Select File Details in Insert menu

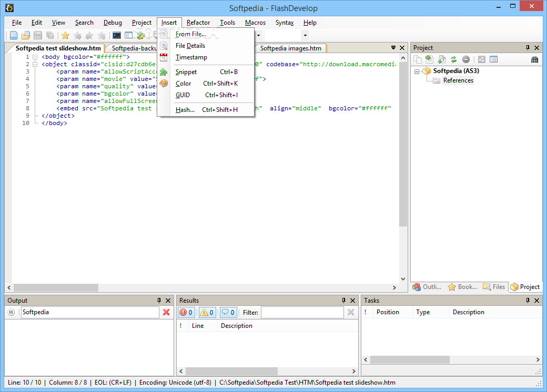206,46
